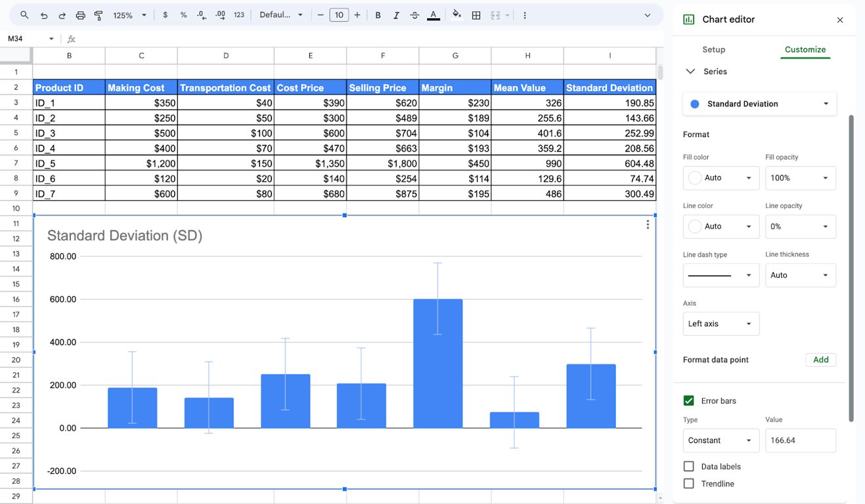Activate the paint format tool
Image resolution: width=865 pixels, height=504 pixels.
(x=99, y=15)
